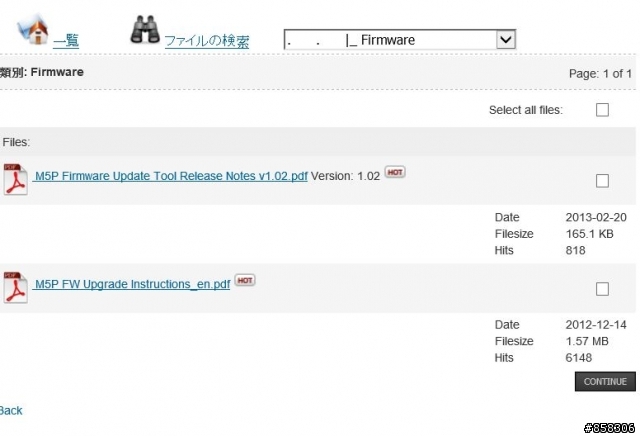Click HOT badge beside Upgrade Instructions
Screen dimensions: 640x436
[245, 280]
